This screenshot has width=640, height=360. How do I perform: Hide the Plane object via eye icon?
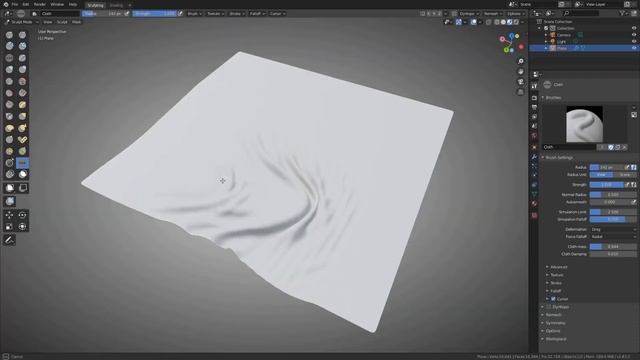(634, 48)
